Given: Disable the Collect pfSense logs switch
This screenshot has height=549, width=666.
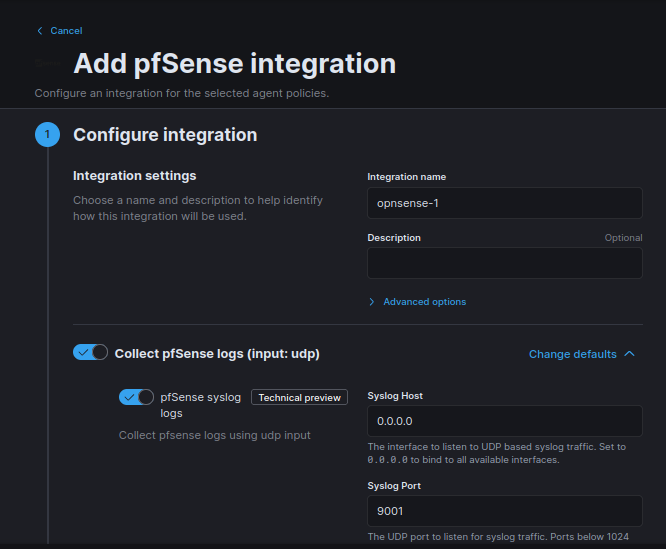Looking at the screenshot, I should pos(91,353).
